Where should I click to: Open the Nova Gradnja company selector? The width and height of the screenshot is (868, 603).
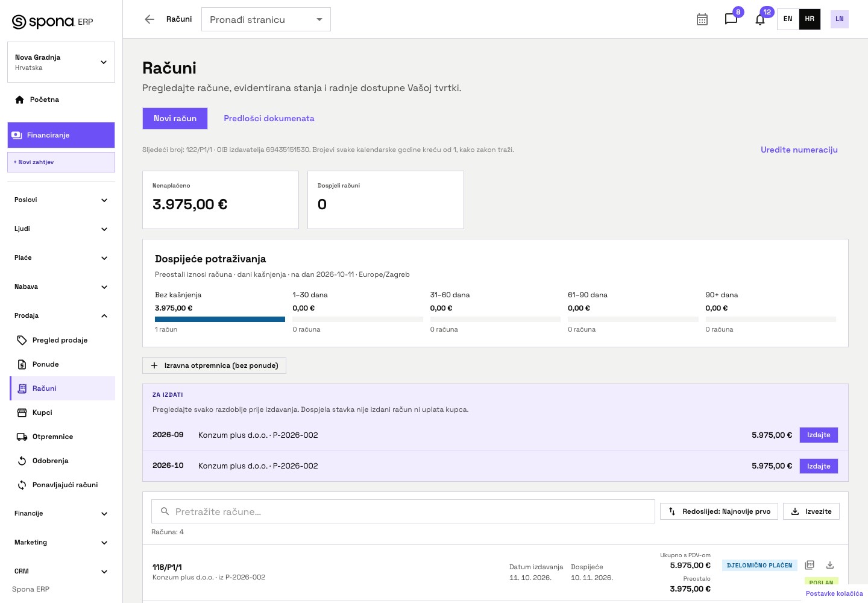(61, 62)
